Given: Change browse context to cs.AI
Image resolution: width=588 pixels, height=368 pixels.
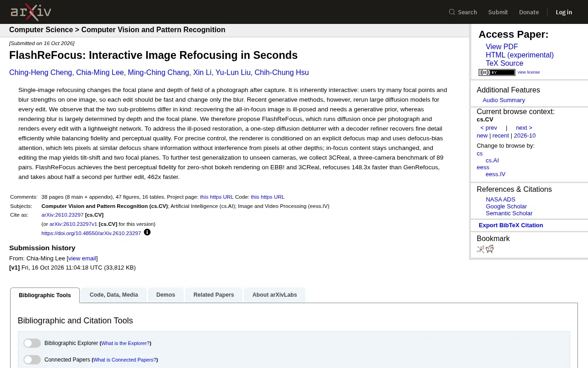Looking at the screenshot, I should point(492,161).
